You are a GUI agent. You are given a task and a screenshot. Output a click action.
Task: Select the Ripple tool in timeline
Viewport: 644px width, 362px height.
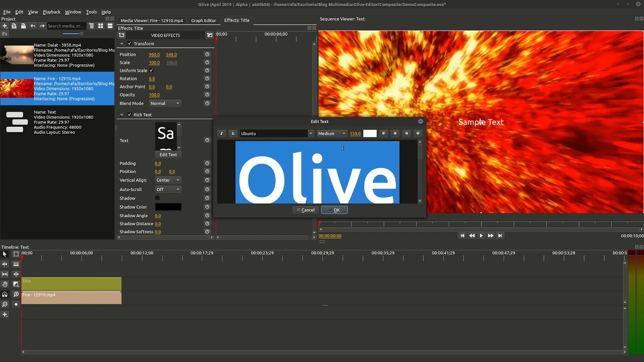[x=5, y=264]
